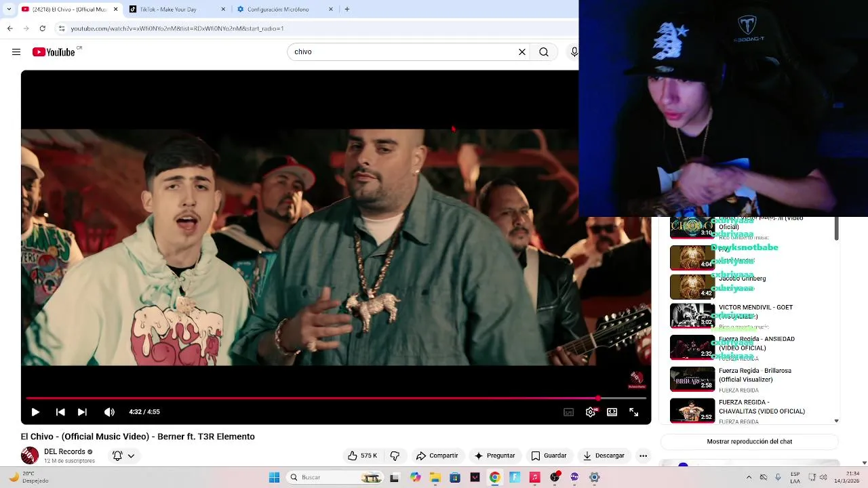Play the video with the play button
The image size is (868, 488).
tap(35, 412)
